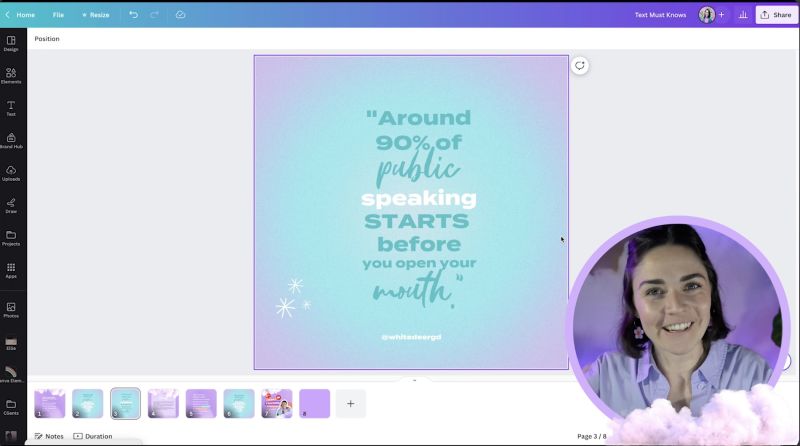The height and width of the screenshot is (446, 800).
Task: Select the script word "public" on canvas
Action: (x=418, y=169)
